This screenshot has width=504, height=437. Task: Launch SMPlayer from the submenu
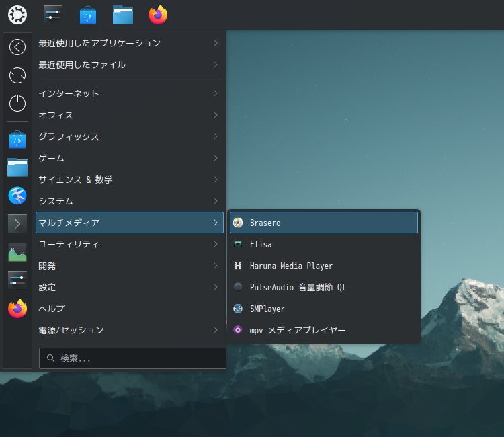324,309
